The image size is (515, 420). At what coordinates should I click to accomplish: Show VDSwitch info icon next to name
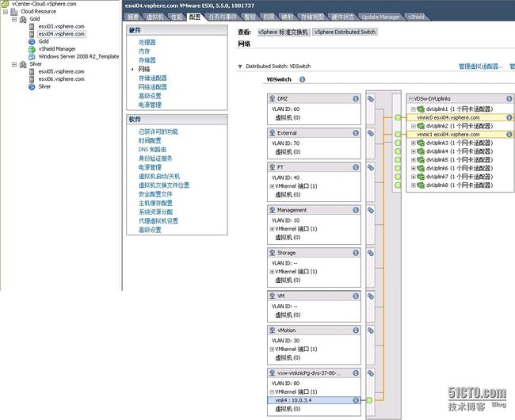[302, 79]
